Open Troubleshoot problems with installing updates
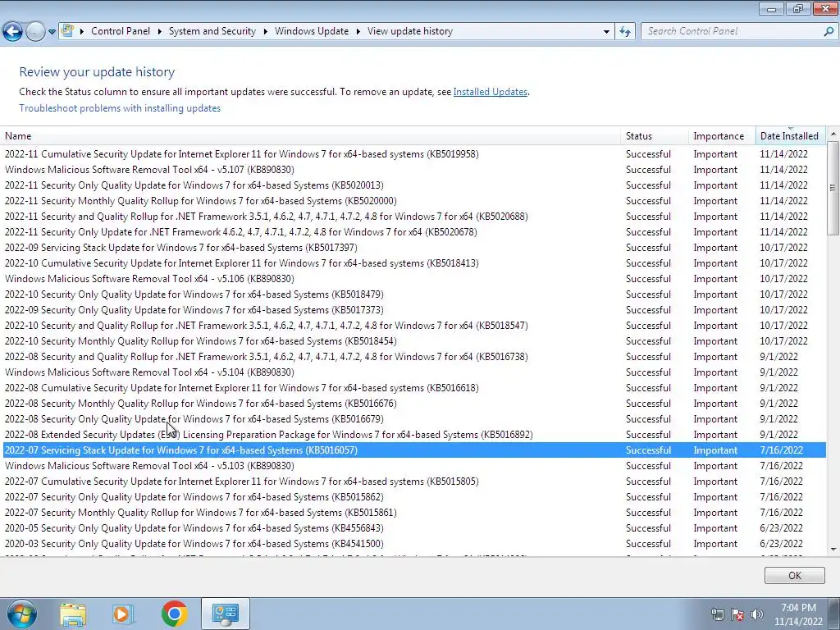Image resolution: width=840 pixels, height=630 pixels. [x=120, y=108]
